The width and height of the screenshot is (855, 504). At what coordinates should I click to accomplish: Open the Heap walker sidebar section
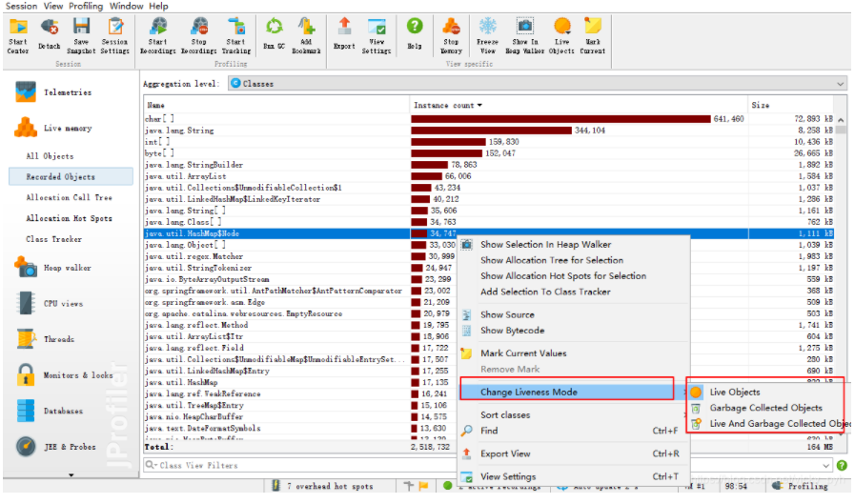click(x=53, y=268)
